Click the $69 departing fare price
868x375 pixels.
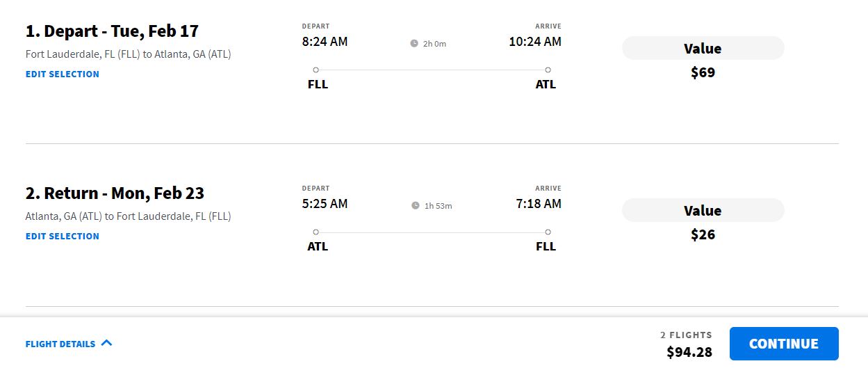tap(703, 72)
